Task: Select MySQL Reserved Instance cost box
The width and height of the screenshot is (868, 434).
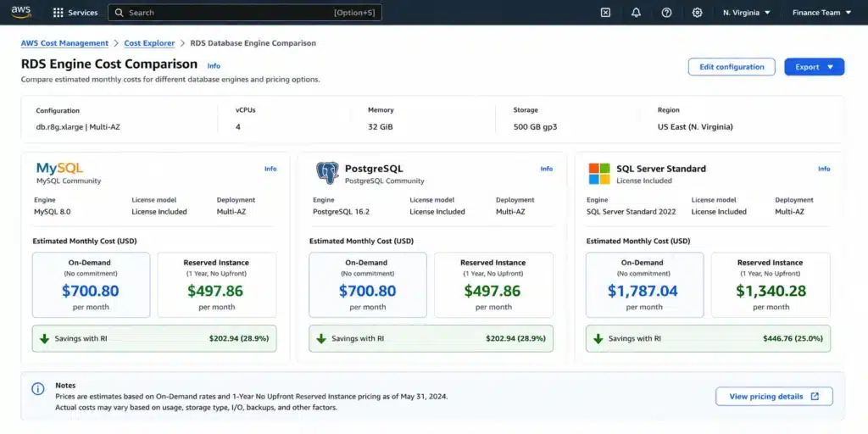Action: tap(216, 285)
